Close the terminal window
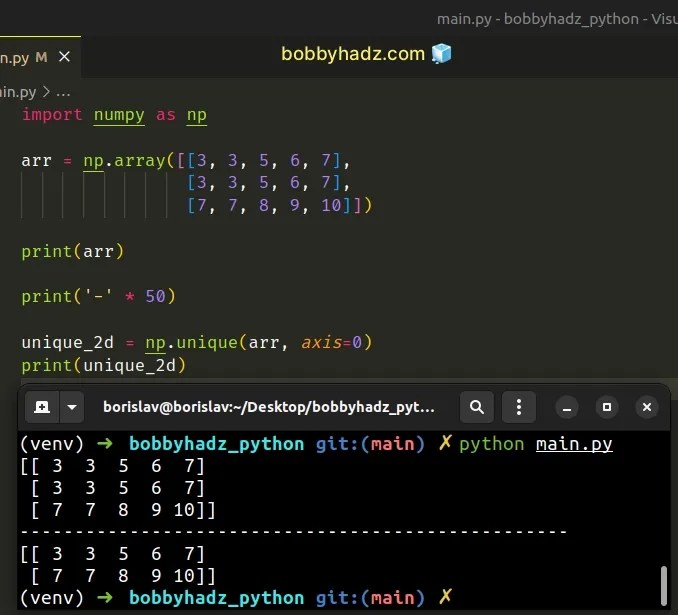The width and height of the screenshot is (678, 615). coord(647,407)
